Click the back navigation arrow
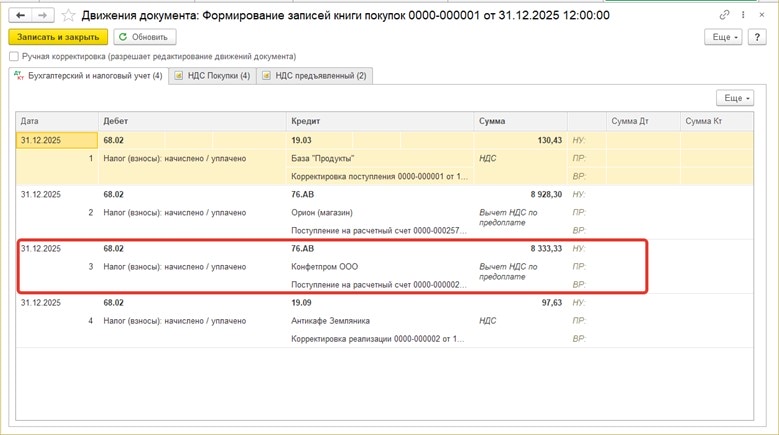This screenshot has width=779, height=435. pos(20,15)
